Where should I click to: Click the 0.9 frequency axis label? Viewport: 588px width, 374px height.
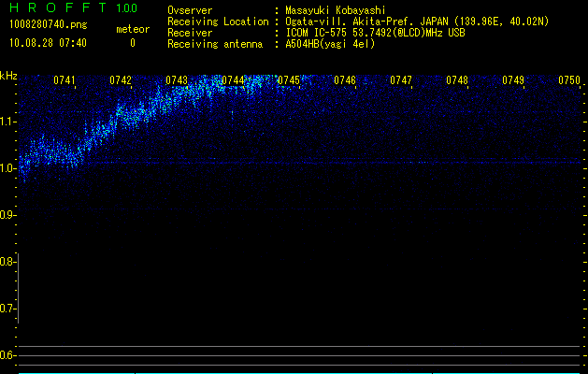pyautogui.click(x=7, y=215)
